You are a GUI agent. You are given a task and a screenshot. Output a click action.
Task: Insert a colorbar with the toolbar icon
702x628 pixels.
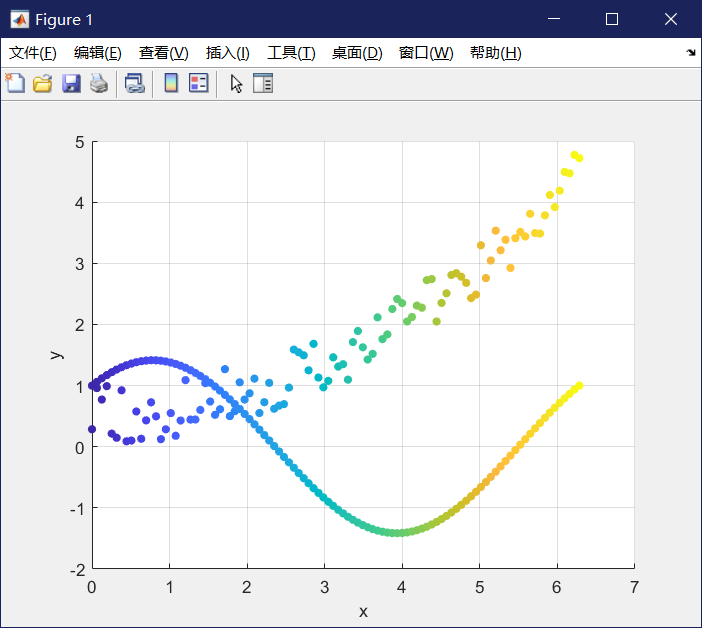click(x=171, y=83)
